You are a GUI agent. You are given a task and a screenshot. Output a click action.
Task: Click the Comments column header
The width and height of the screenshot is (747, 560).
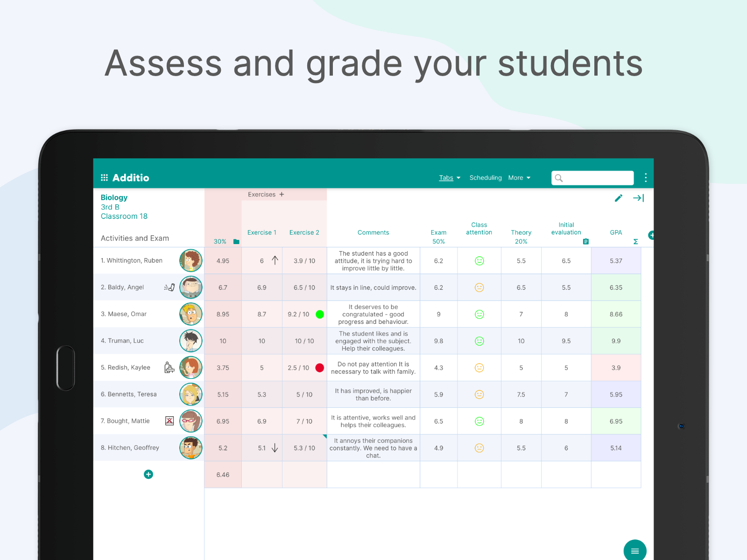pos(373,232)
